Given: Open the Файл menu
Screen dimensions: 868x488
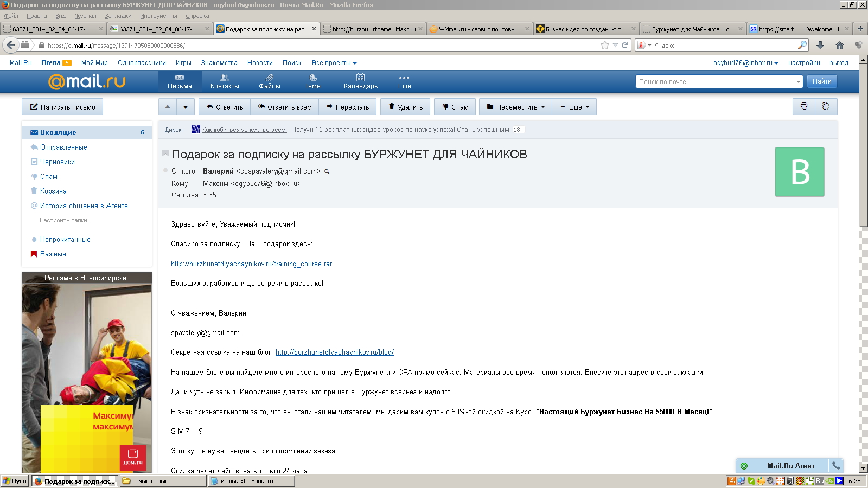Looking at the screenshot, I should (11, 16).
